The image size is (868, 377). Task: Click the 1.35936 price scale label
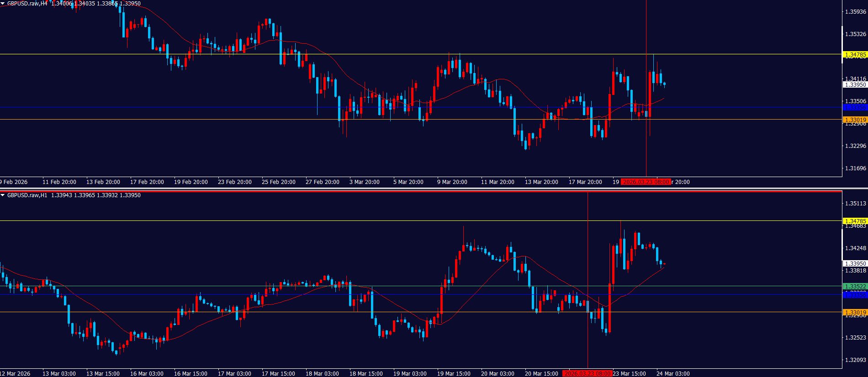[855, 12]
